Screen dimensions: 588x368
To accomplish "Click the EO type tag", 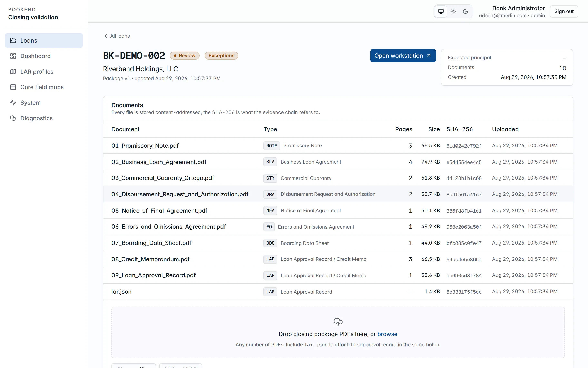I will click(x=269, y=227).
